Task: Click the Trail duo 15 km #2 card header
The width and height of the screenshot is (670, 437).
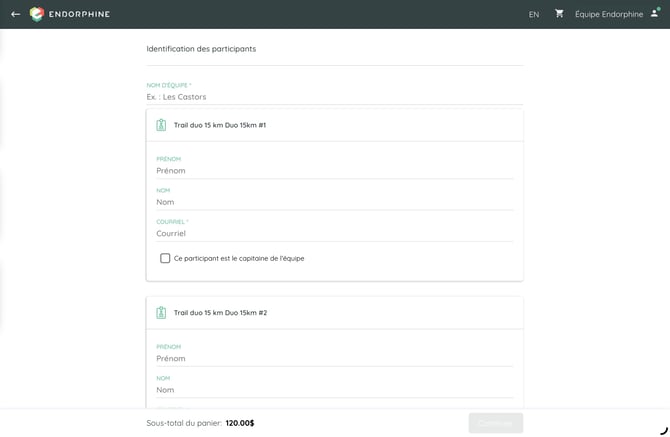Action: click(335, 313)
